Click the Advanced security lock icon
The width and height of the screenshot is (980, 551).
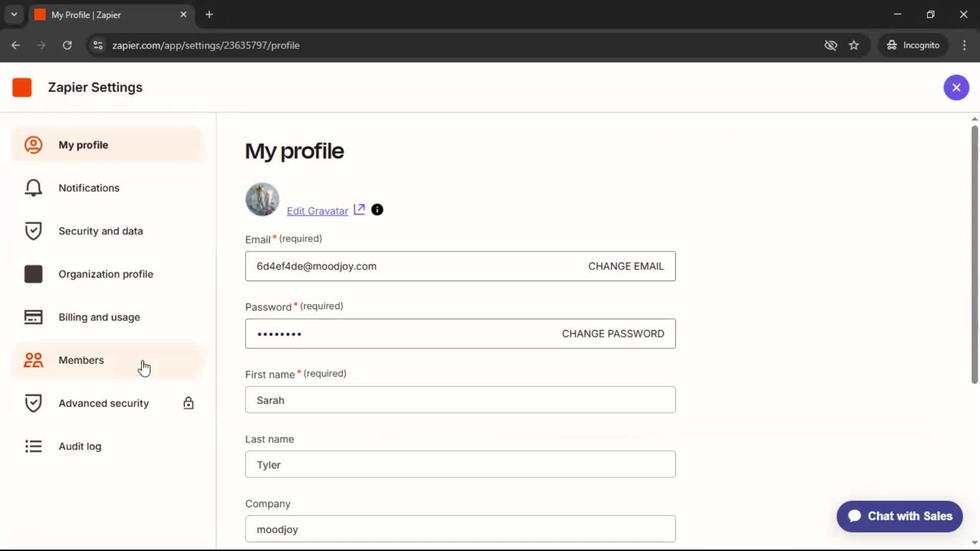coord(188,403)
